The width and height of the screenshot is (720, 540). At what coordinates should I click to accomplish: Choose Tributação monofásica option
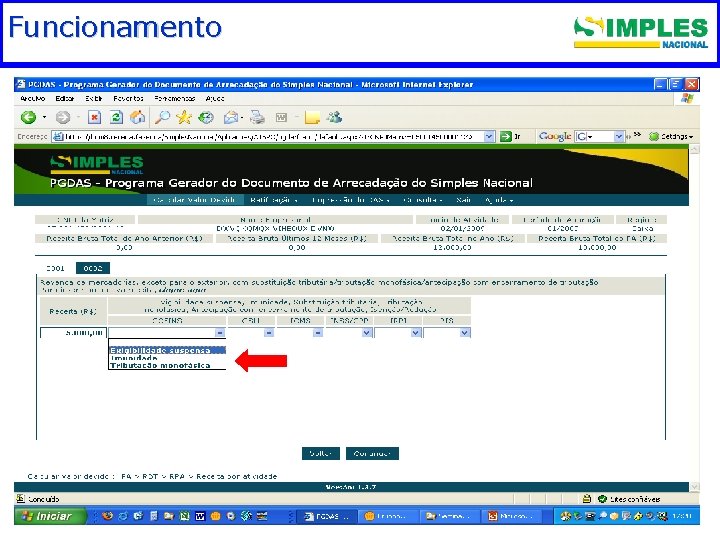pyautogui.click(x=167, y=366)
